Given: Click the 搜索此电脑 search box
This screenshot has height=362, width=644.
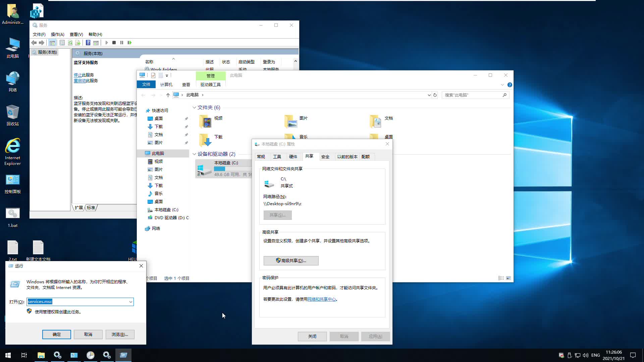Looking at the screenshot, I should (473, 95).
